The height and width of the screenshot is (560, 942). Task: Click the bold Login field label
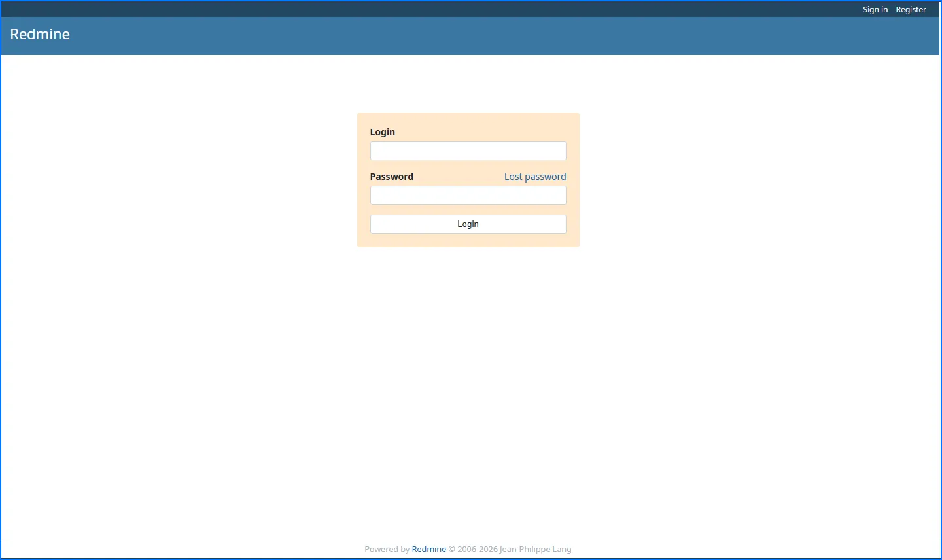383,132
